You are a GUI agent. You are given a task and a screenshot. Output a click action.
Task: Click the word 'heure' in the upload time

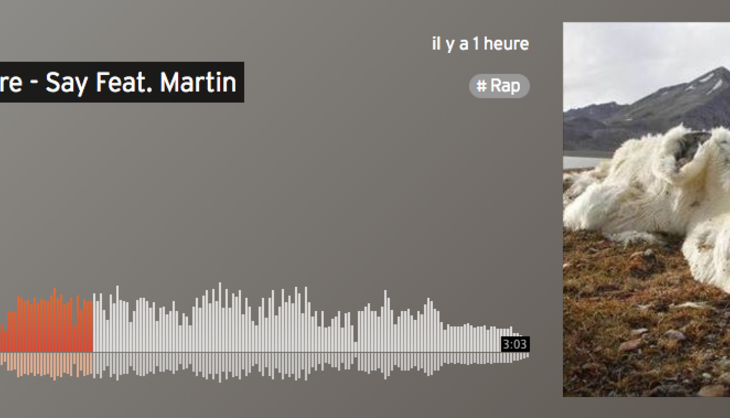(506, 44)
